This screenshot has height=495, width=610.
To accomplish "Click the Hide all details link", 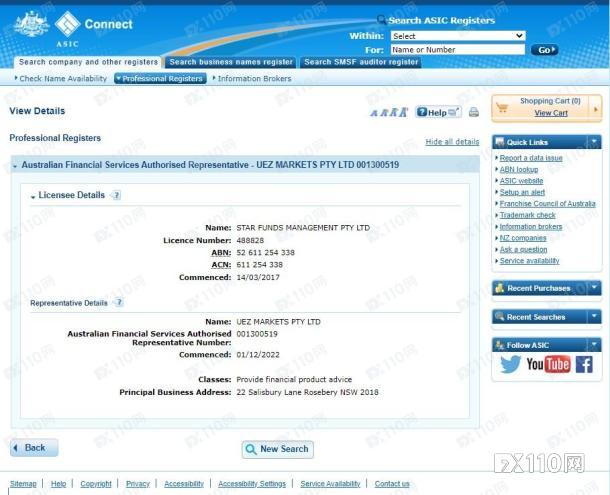I will tap(452, 142).
